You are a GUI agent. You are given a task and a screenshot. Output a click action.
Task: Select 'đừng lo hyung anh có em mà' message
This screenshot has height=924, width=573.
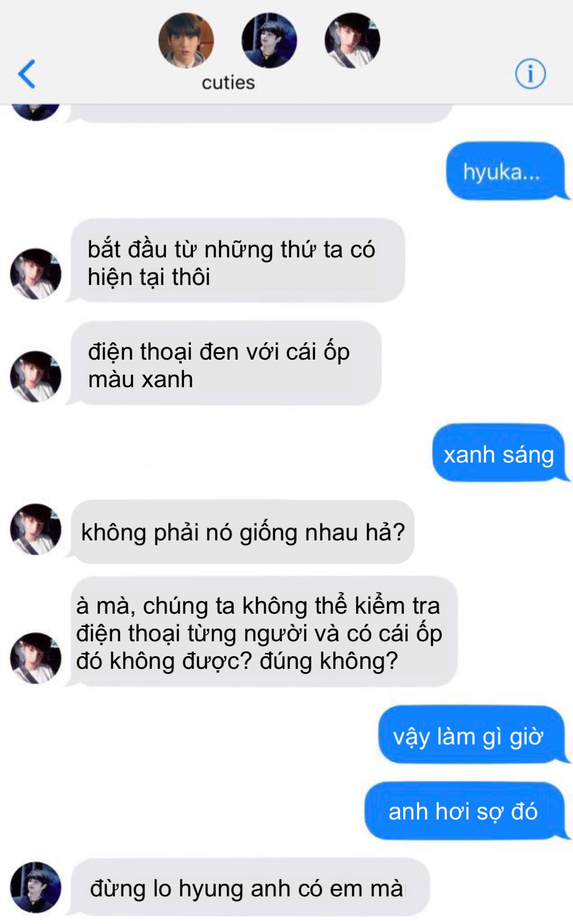tap(249, 887)
